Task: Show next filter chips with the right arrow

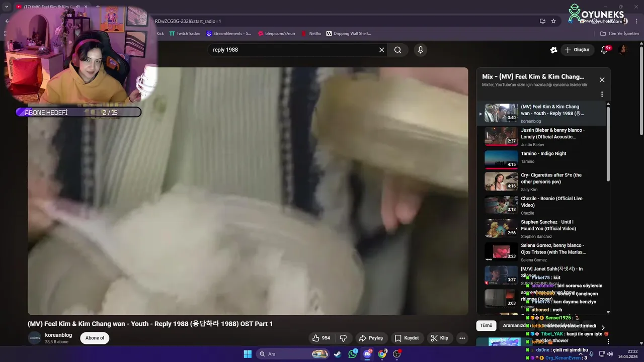Action: click(603, 327)
